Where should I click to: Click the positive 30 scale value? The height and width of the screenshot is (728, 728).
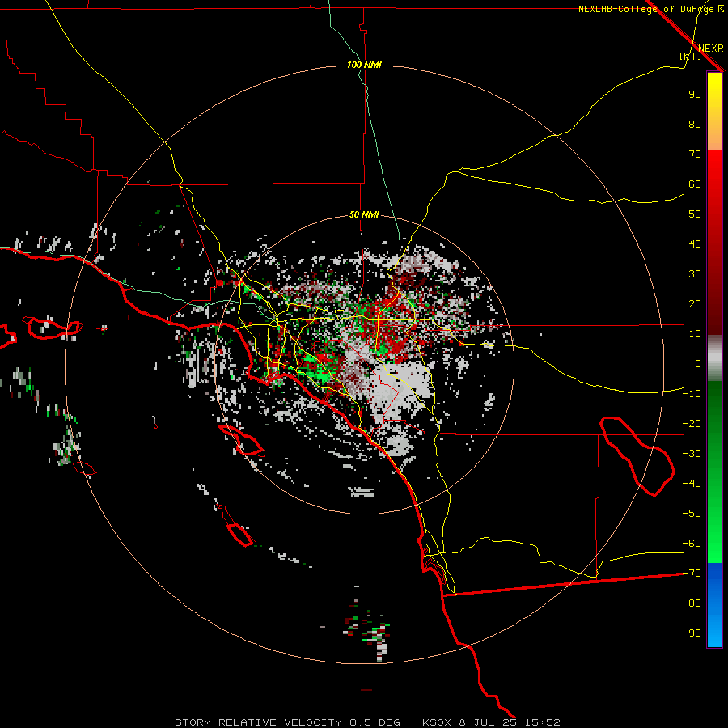[695, 274]
